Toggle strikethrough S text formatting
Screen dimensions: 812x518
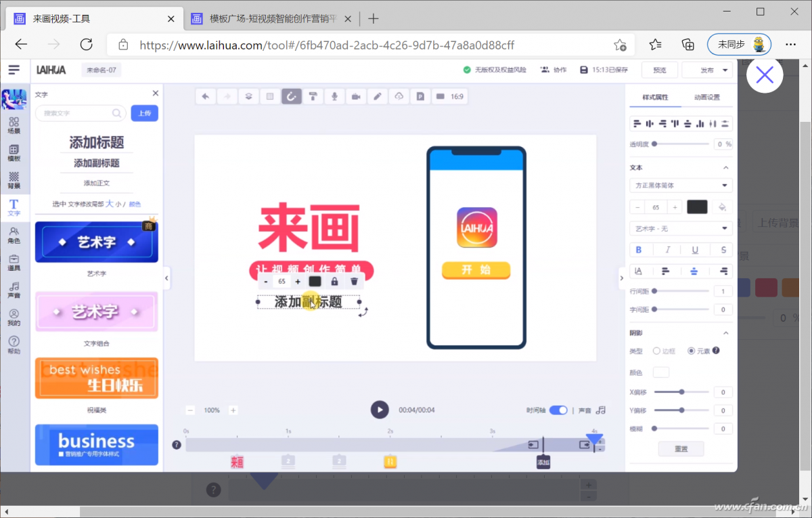(x=723, y=250)
